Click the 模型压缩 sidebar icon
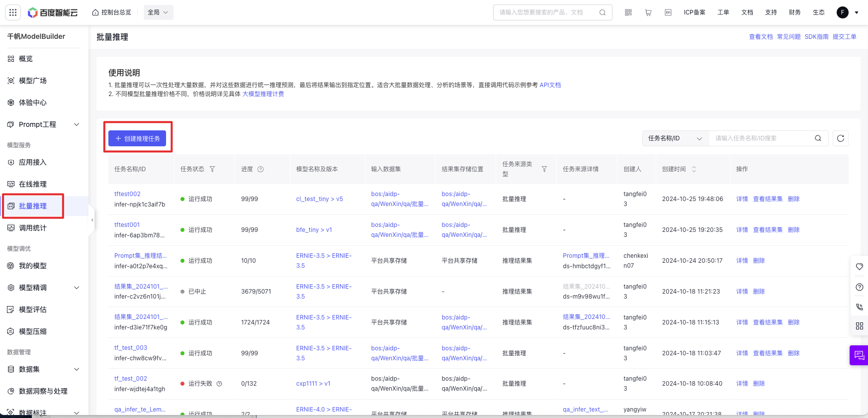Viewport: 868px width, 418px height. (x=11, y=331)
